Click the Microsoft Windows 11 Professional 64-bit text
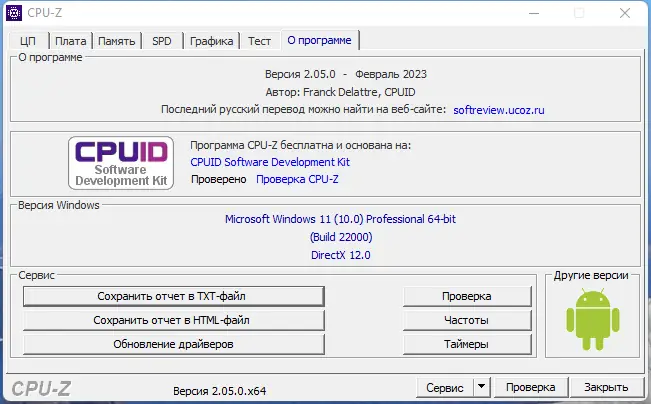Viewport: 651px width, 404px height. coord(340,219)
